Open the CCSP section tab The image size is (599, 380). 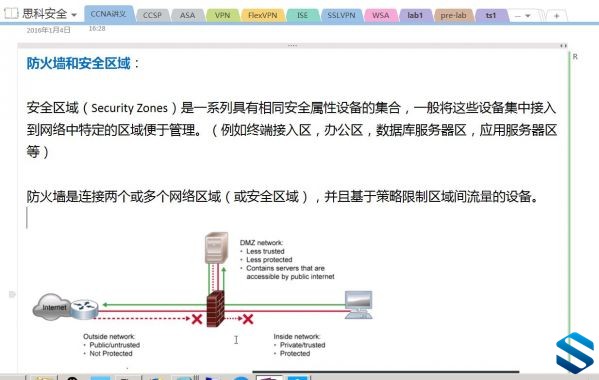point(152,15)
